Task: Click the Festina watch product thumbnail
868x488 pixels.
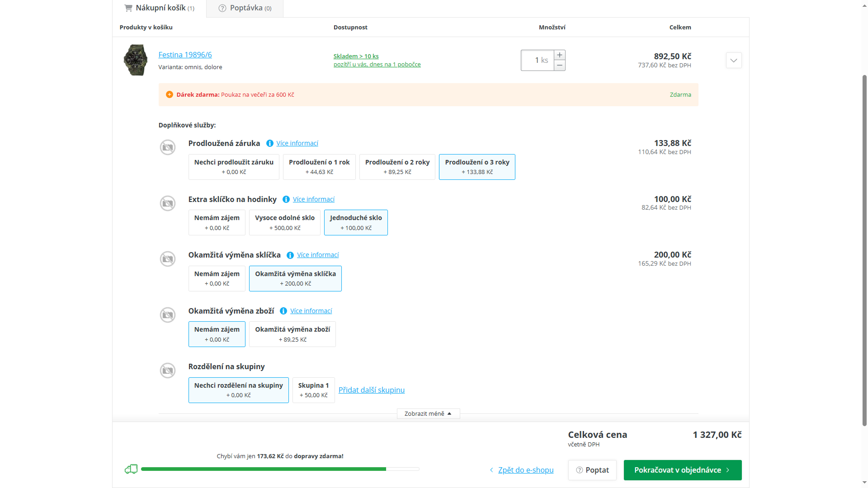Action: tap(136, 60)
